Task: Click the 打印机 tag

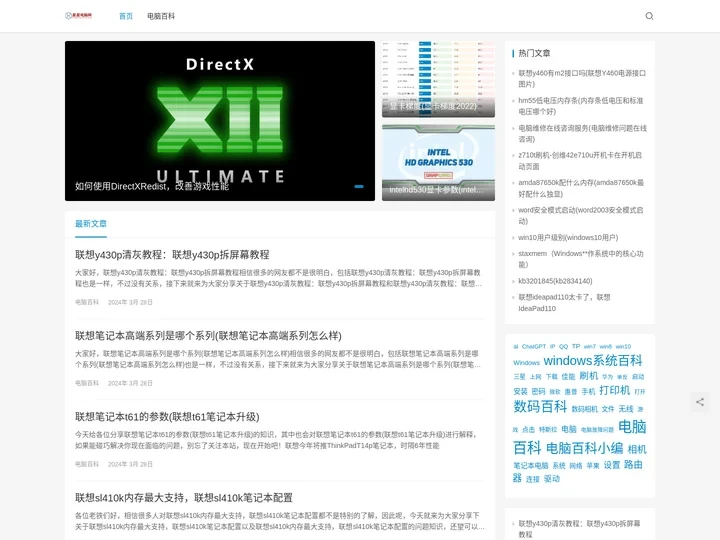Action: click(614, 391)
